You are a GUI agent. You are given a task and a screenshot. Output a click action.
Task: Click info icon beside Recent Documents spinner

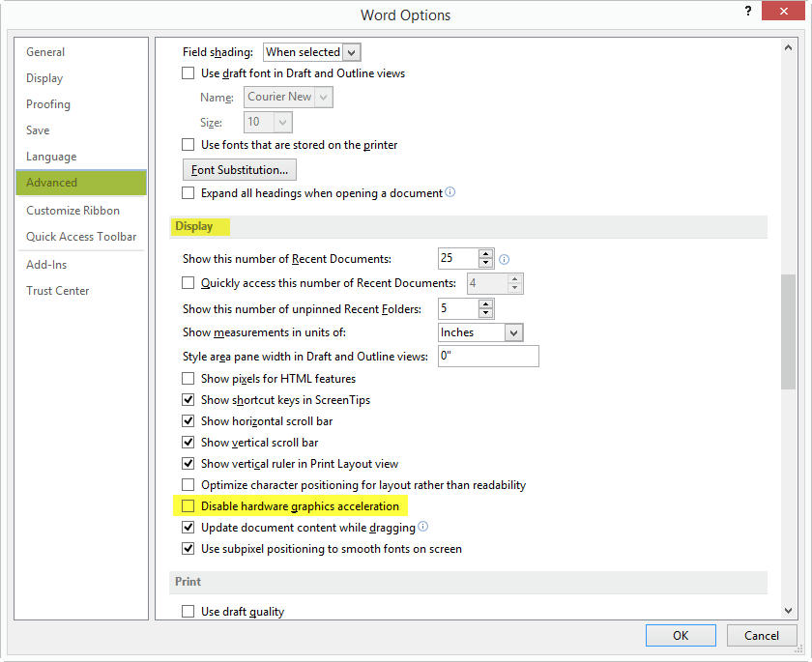(x=504, y=259)
